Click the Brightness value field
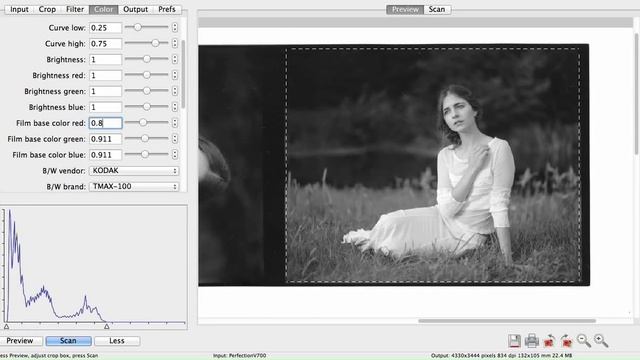 (105, 60)
